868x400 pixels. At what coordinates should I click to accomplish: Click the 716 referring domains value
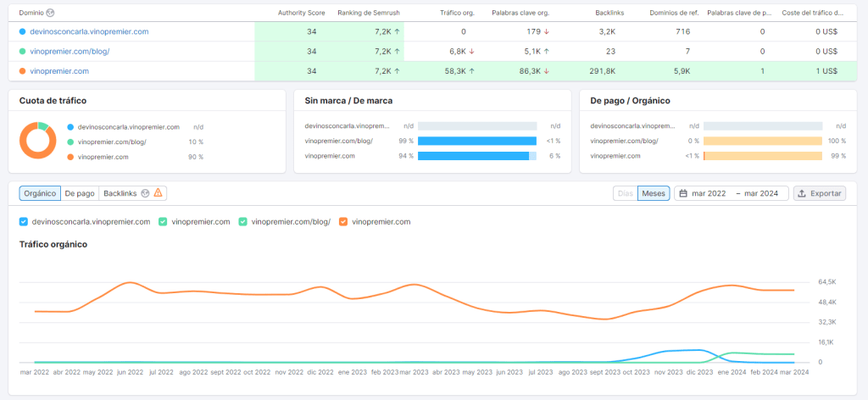[x=683, y=32]
